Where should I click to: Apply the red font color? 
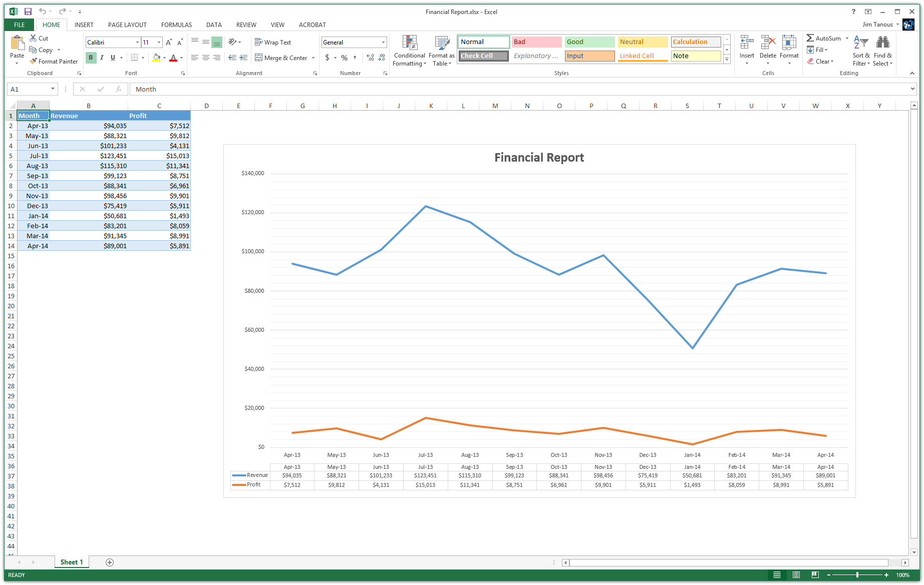[x=173, y=58]
